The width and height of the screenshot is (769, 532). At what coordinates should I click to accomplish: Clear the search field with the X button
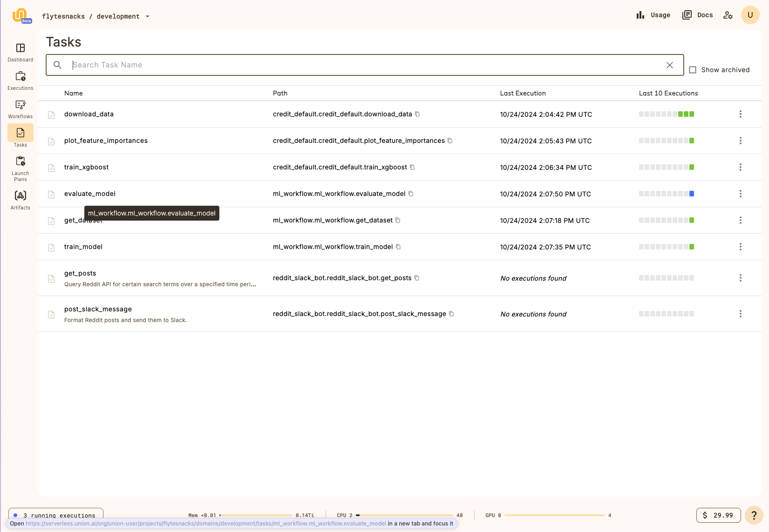point(670,65)
